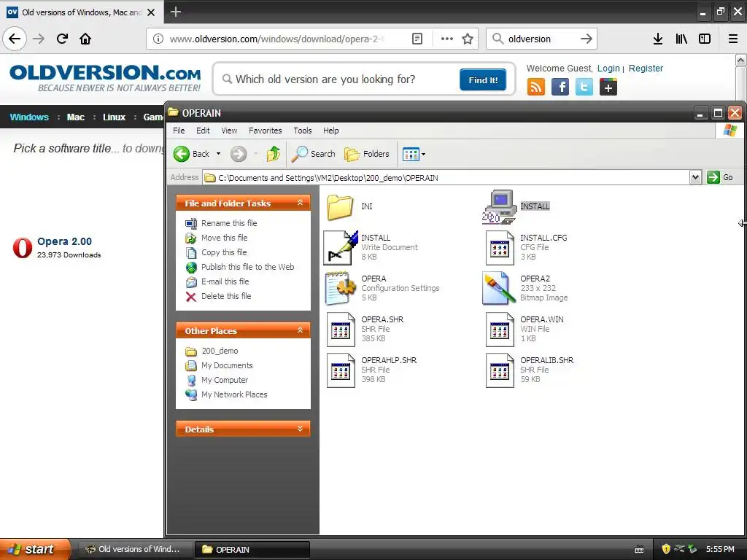Open the Explorer Help menu
Viewport: 747px width, 560px height.
[331, 131]
